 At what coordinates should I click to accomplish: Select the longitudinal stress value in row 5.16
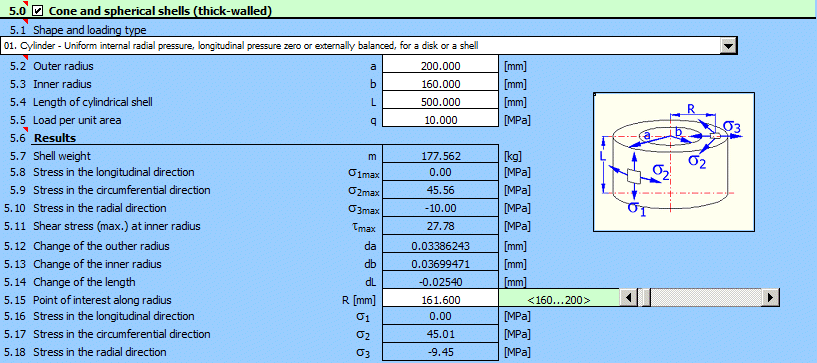(440, 317)
